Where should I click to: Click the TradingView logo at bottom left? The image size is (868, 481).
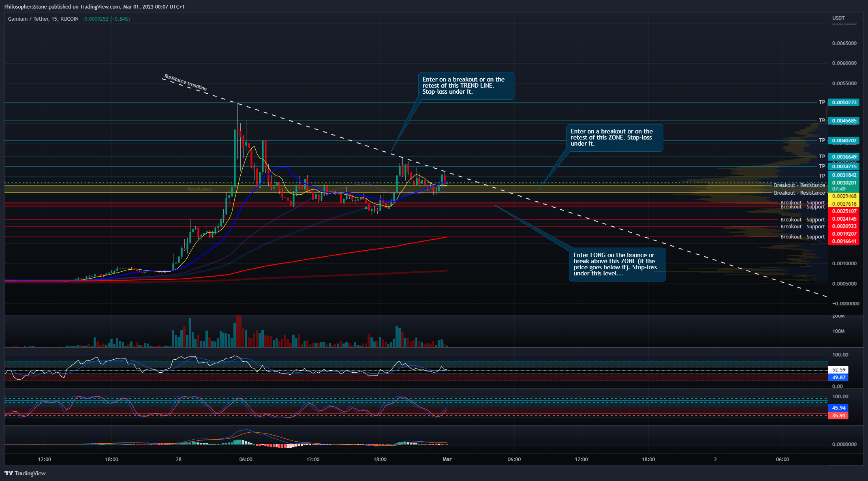[x=25, y=473]
